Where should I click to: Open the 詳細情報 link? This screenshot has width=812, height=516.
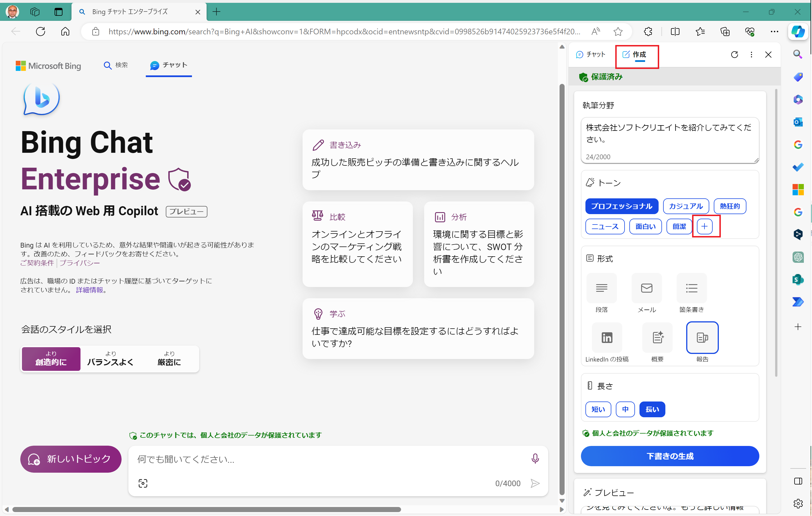pyautogui.click(x=90, y=290)
